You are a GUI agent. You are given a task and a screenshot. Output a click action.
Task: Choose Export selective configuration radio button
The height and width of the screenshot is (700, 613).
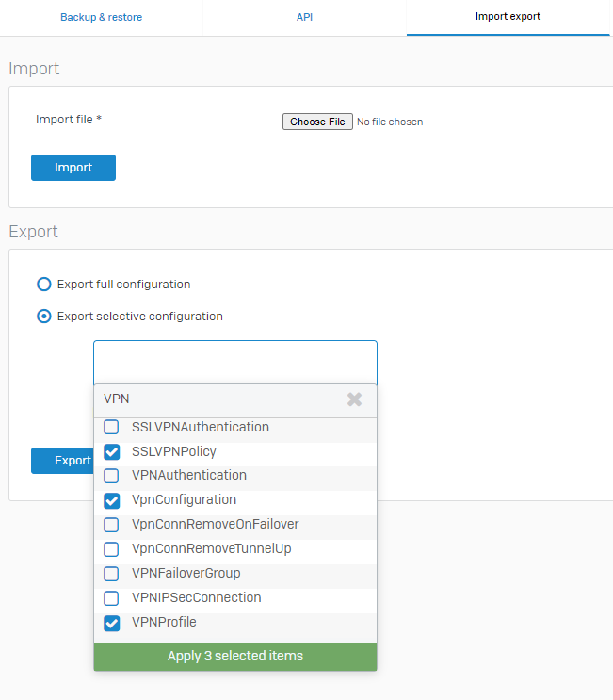pos(43,316)
